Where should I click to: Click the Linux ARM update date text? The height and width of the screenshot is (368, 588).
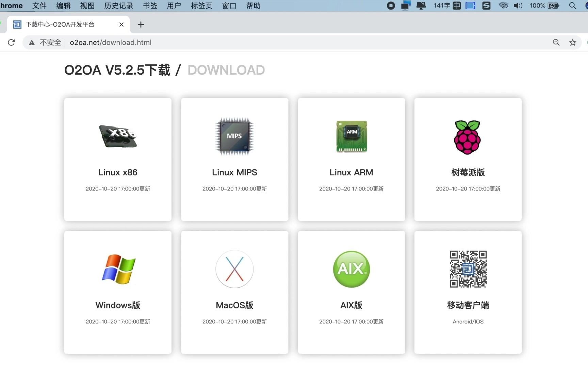(351, 189)
